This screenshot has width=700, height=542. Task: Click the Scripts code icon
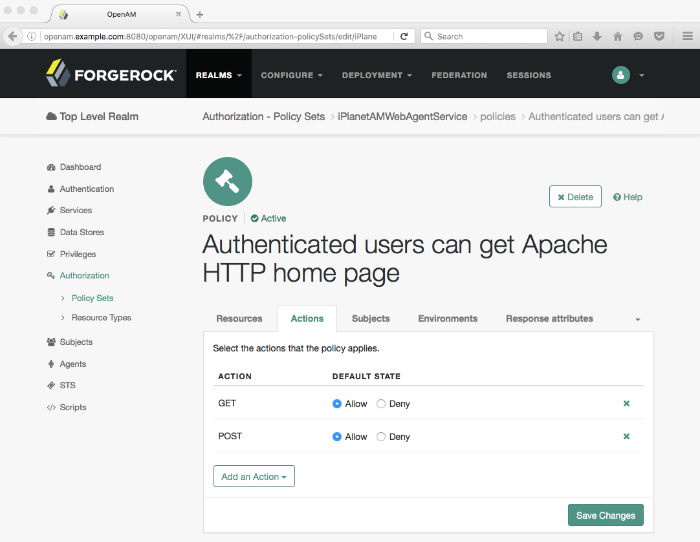51,407
